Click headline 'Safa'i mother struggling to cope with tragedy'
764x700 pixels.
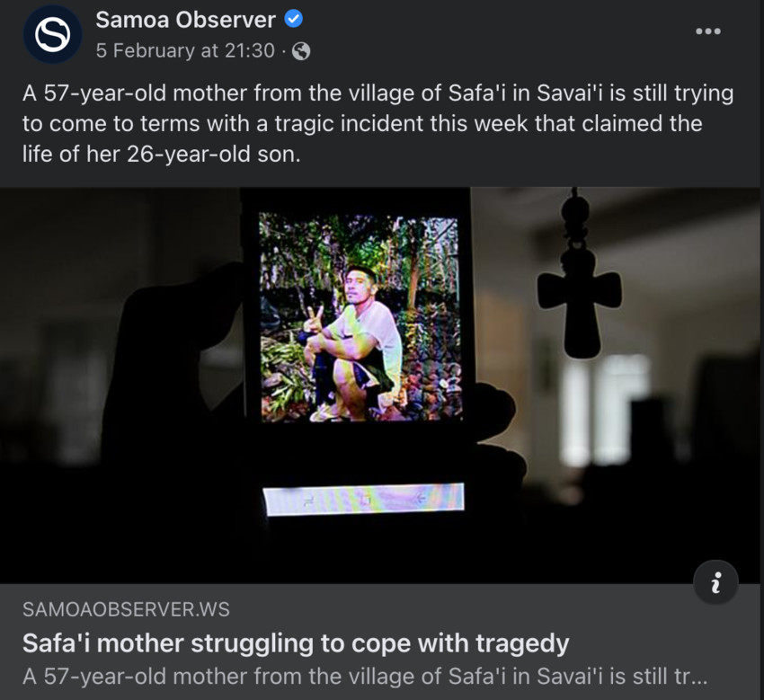pyautogui.click(x=296, y=643)
